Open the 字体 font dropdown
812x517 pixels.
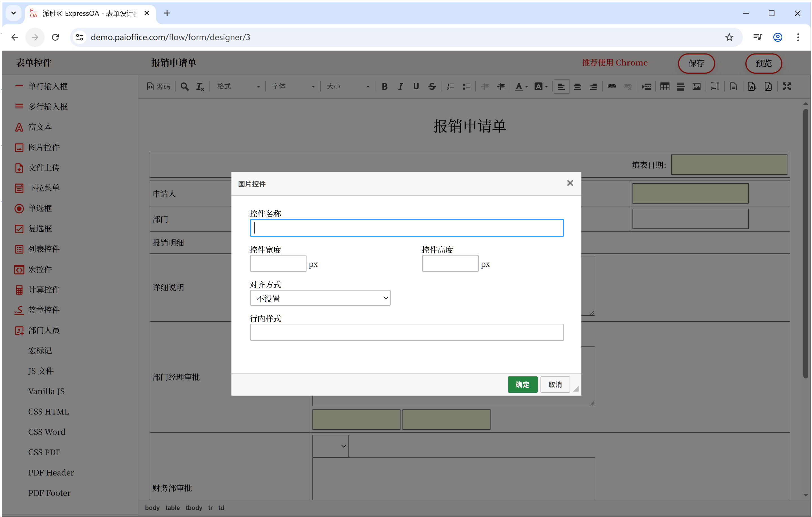(x=293, y=87)
